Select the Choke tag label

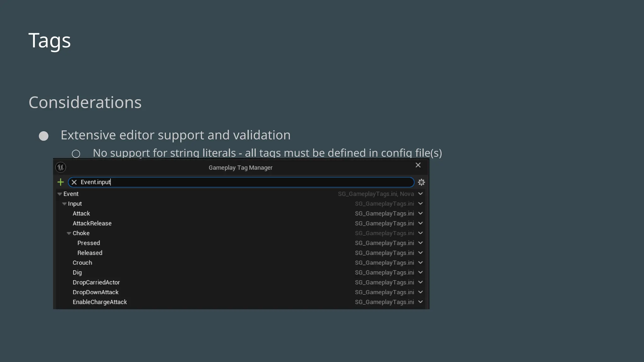click(x=81, y=233)
